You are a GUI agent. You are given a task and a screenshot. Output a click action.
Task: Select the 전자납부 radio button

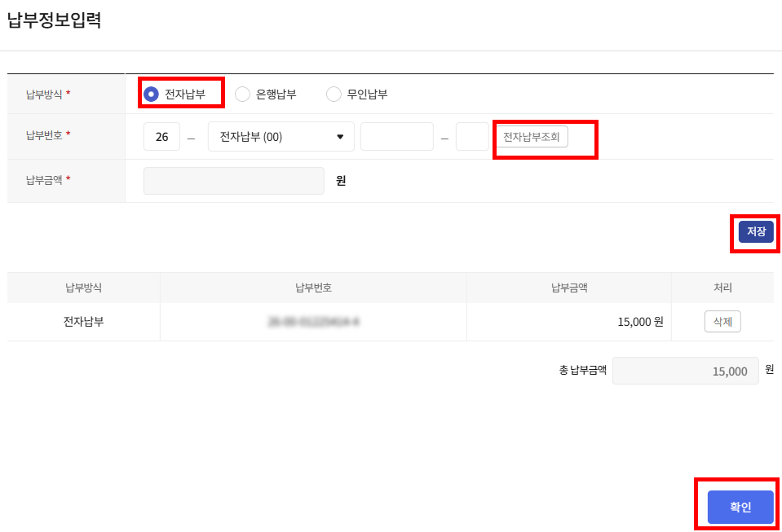click(151, 95)
